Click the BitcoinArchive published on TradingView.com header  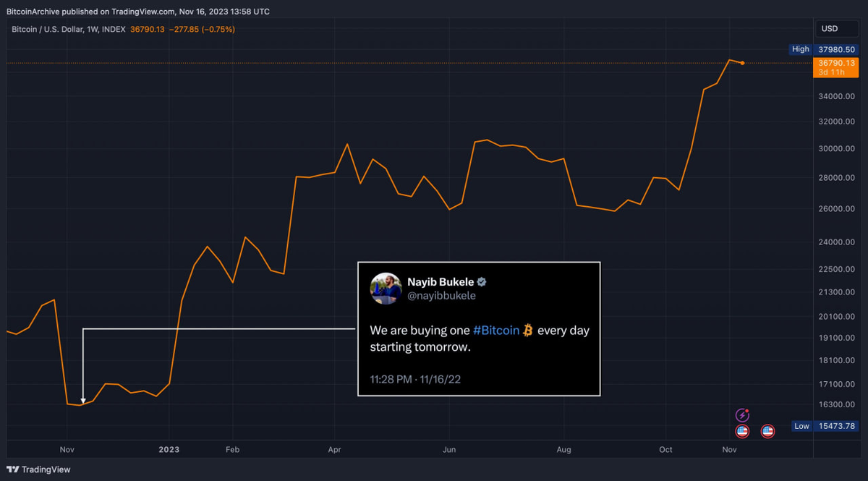pos(137,12)
